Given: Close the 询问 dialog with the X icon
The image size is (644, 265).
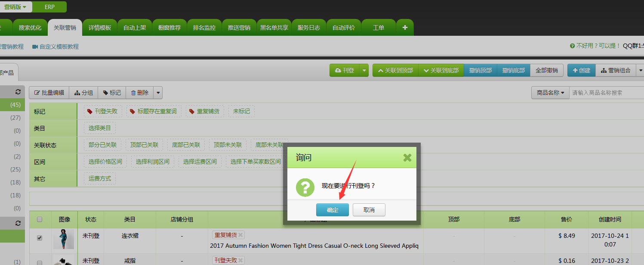Looking at the screenshot, I should 407,158.
